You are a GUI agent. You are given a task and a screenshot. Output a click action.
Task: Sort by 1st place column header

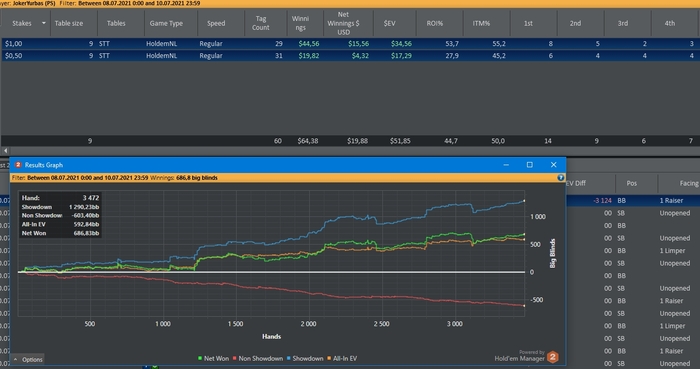pos(528,23)
